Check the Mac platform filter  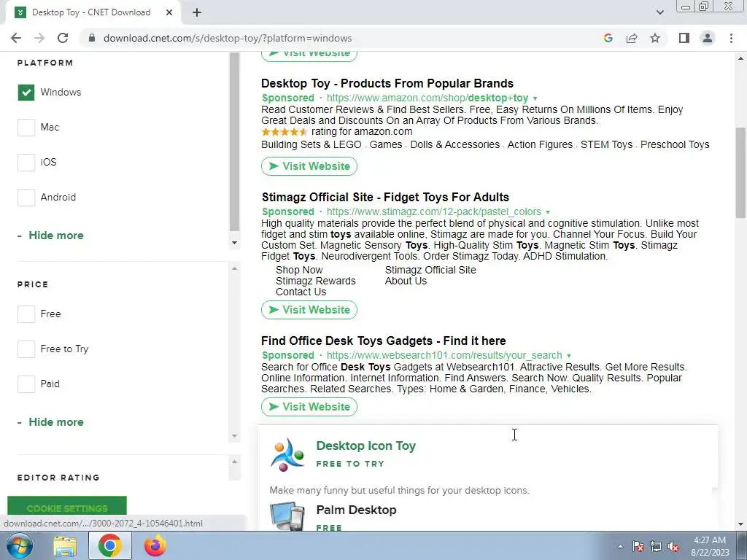click(x=26, y=127)
